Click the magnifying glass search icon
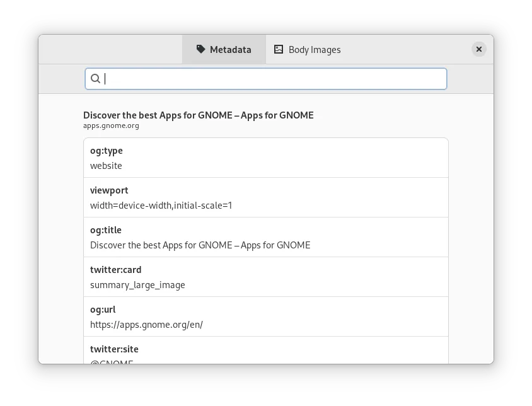 [x=96, y=79]
